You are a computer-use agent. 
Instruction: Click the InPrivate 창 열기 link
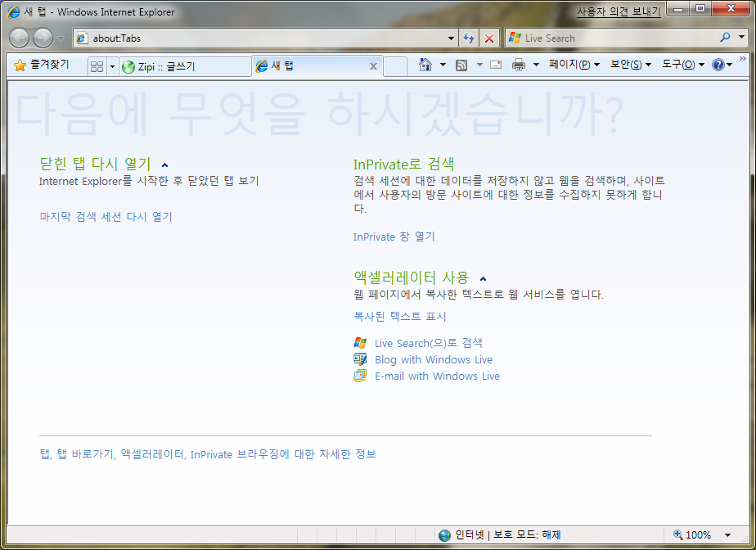[394, 237]
